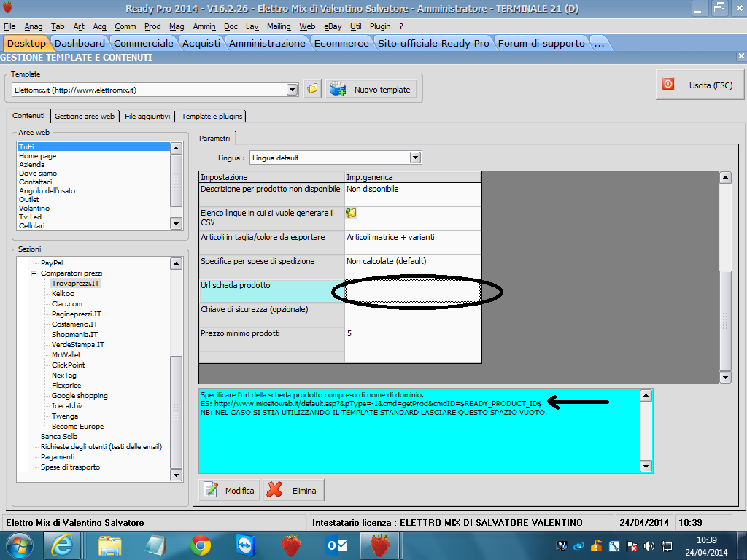Open Forum di supporto tab
The width and height of the screenshot is (747, 560).
click(541, 43)
